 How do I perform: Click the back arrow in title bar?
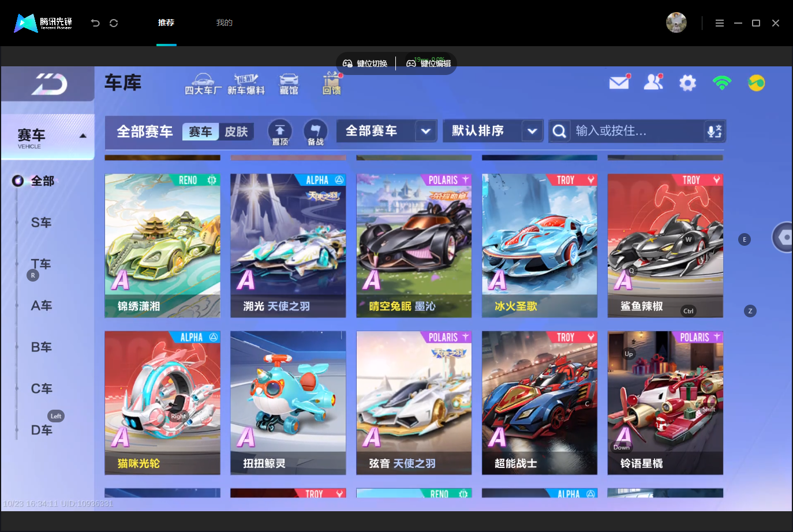(95, 23)
